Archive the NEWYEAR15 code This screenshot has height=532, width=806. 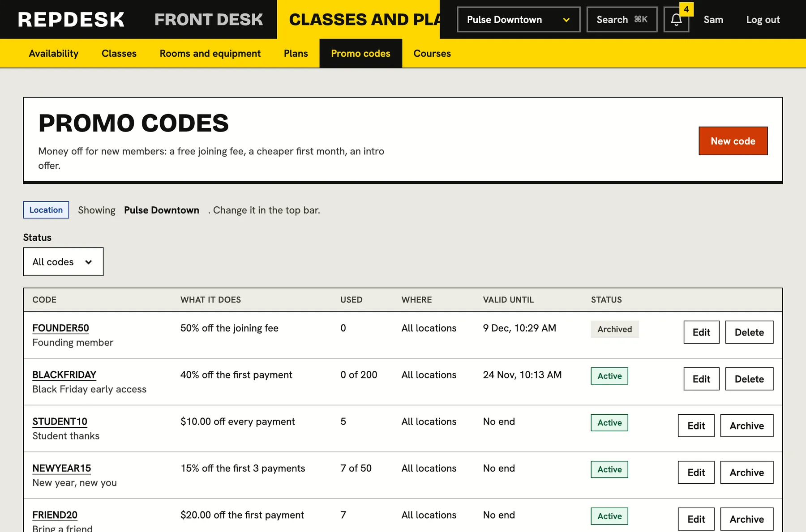point(747,472)
